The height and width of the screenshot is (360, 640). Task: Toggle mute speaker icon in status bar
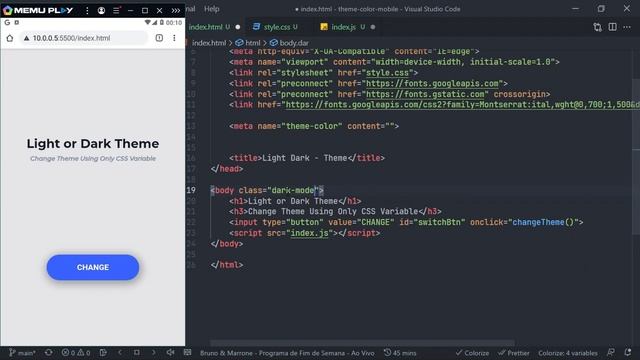[x=171, y=353]
